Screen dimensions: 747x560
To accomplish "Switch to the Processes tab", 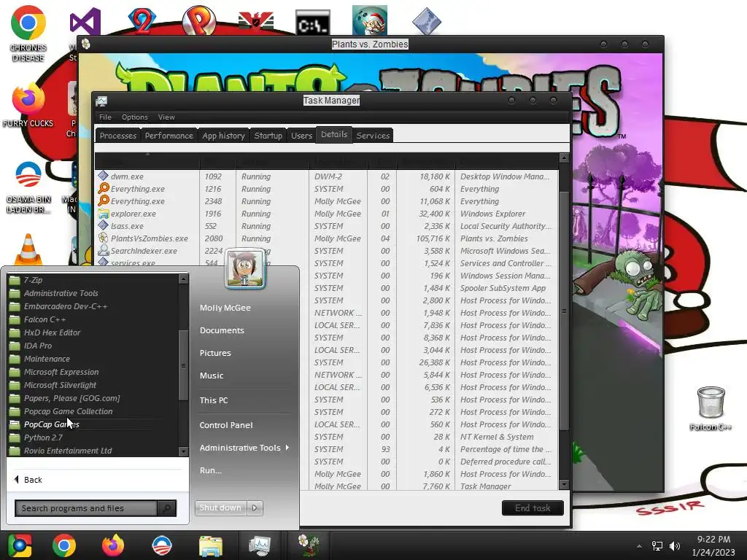I will coord(118,135).
